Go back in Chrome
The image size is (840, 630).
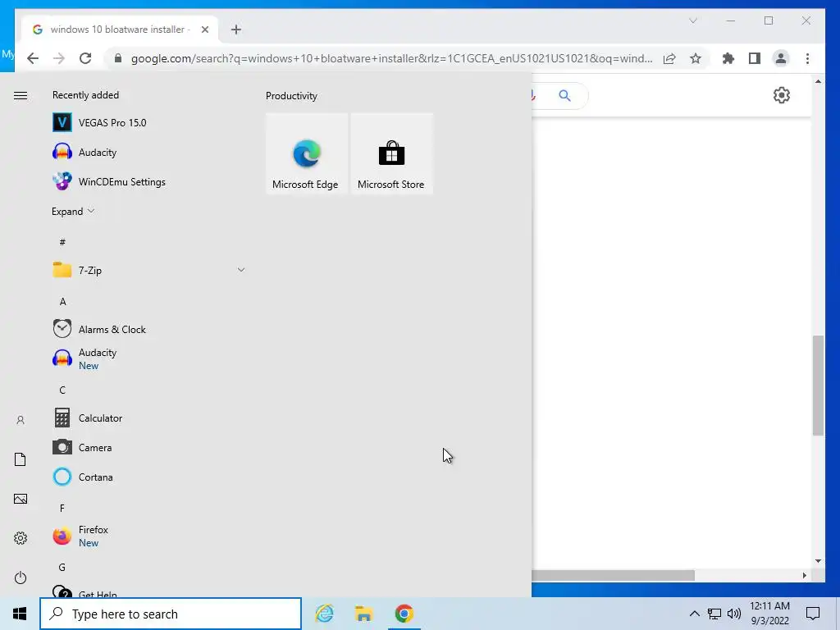(33, 58)
